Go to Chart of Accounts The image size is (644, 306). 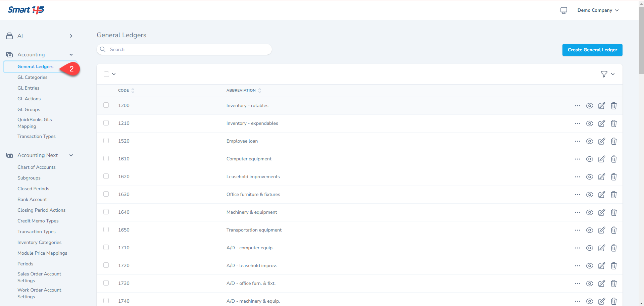click(x=36, y=167)
